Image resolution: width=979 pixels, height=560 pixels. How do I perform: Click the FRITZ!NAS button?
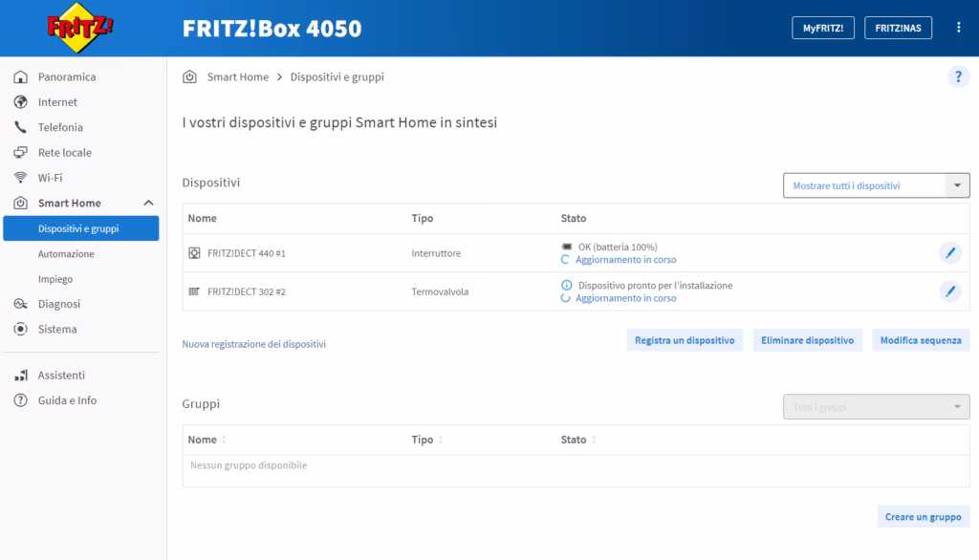click(898, 28)
